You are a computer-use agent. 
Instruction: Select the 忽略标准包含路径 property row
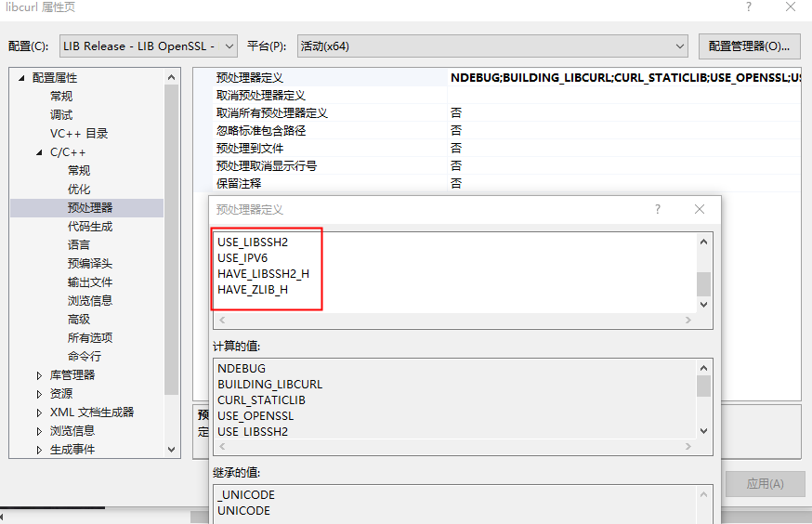click(x=497, y=130)
